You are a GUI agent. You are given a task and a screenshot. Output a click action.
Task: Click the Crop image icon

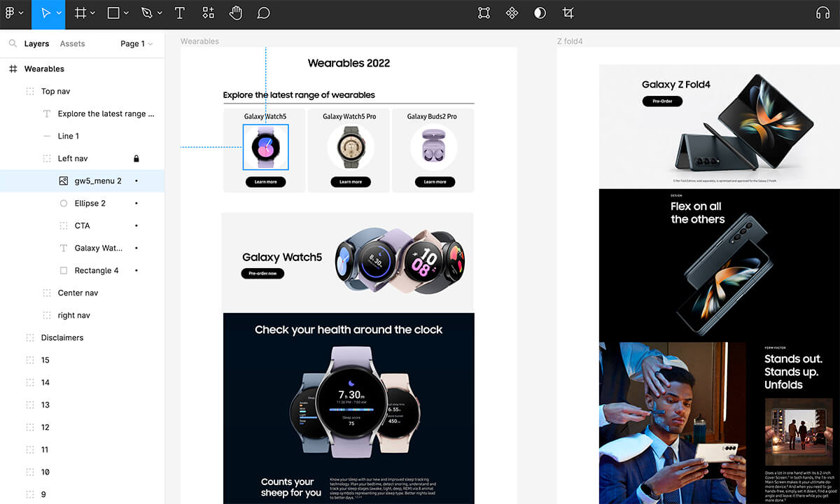point(568,13)
